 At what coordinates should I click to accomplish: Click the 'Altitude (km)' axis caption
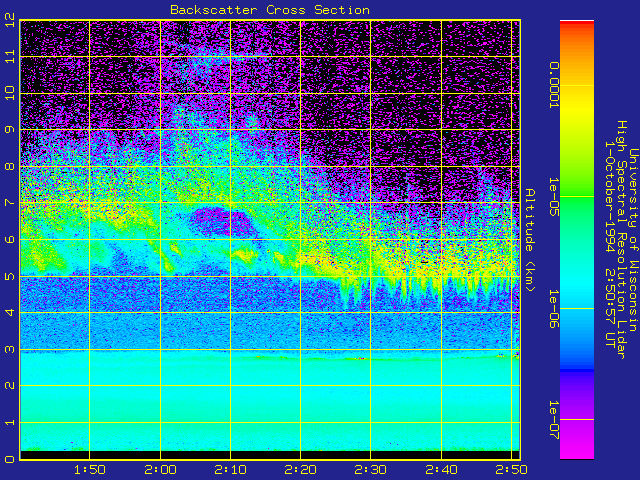click(530, 240)
